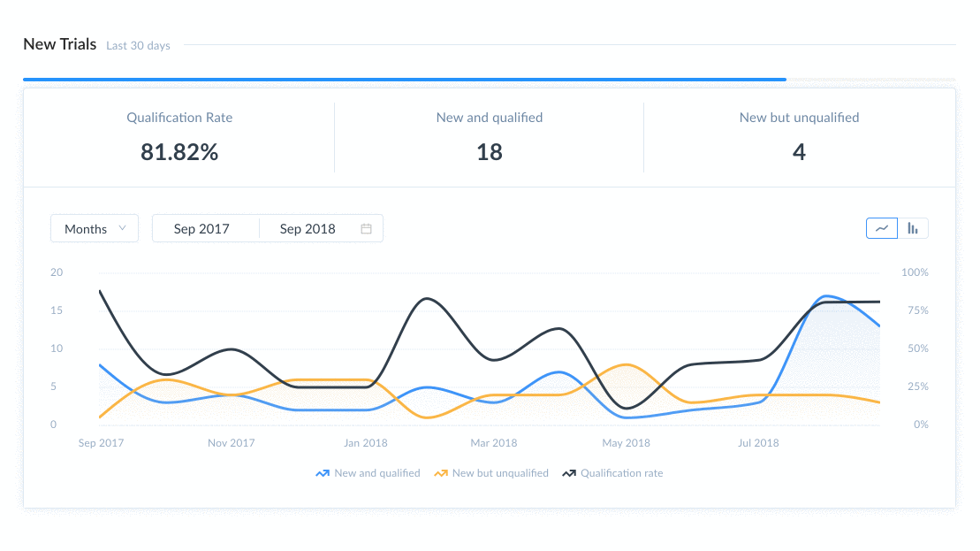This screenshot has height=551, width=980.
Task: Switch to bar chart view
Action: click(913, 228)
